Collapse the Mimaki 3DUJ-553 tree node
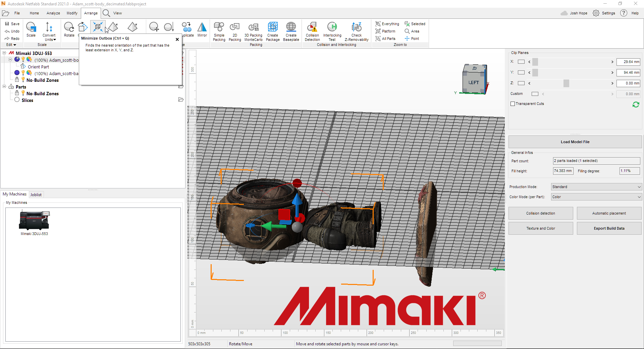 pos(4,53)
